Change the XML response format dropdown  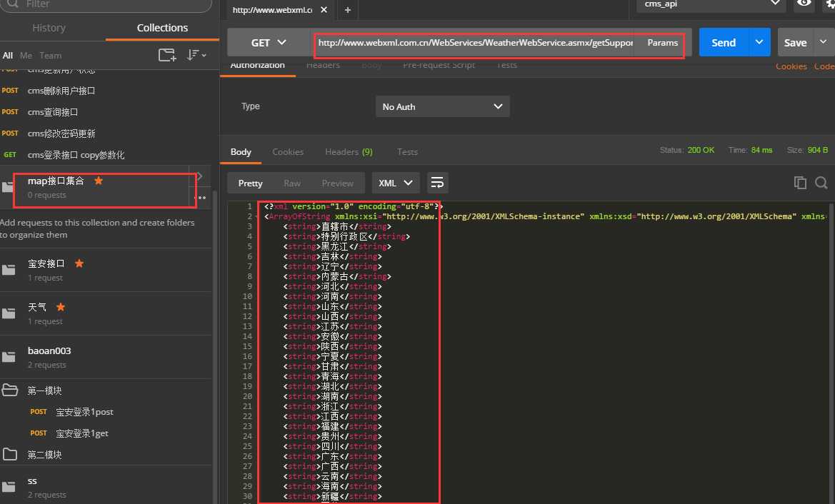pyautogui.click(x=396, y=183)
